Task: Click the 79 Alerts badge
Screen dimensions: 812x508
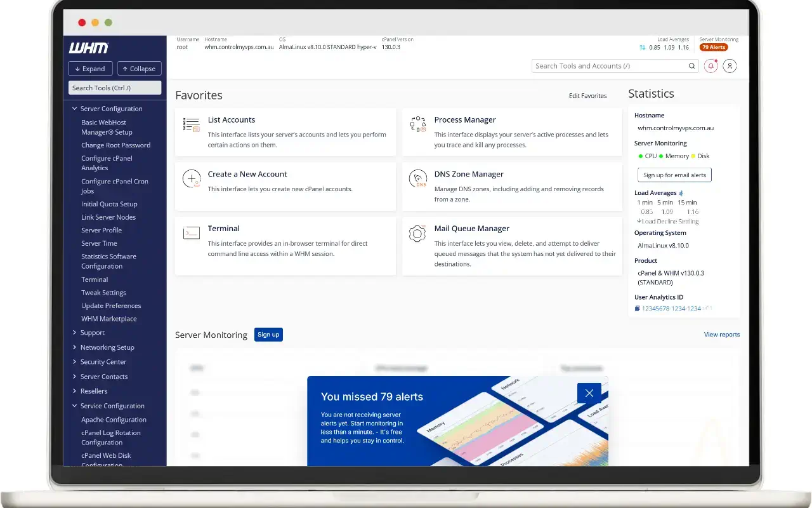Action: pyautogui.click(x=714, y=48)
